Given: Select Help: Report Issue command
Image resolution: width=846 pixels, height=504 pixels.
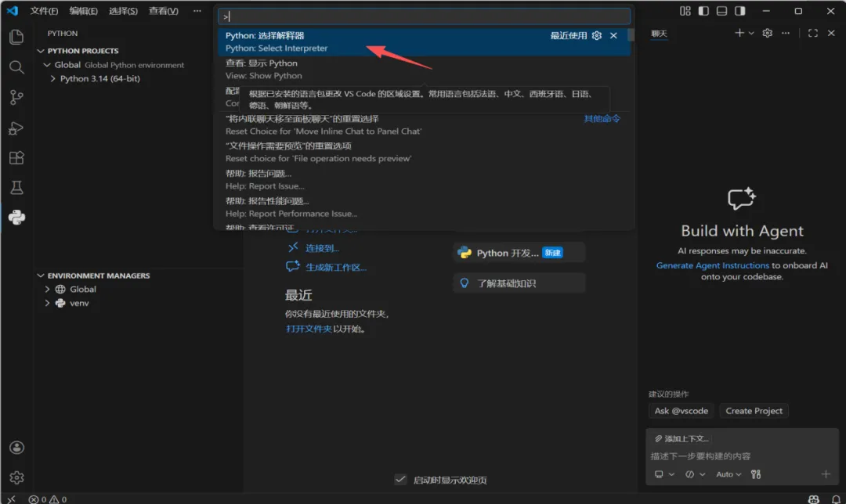Looking at the screenshot, I should click(x=424, y=179).
